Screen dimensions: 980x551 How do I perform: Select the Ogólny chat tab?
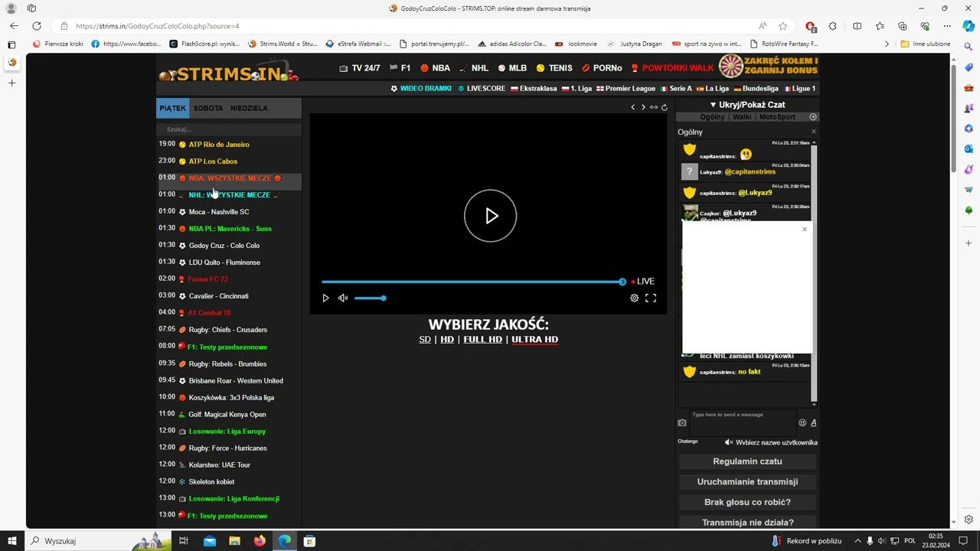(x=712, y=117)
